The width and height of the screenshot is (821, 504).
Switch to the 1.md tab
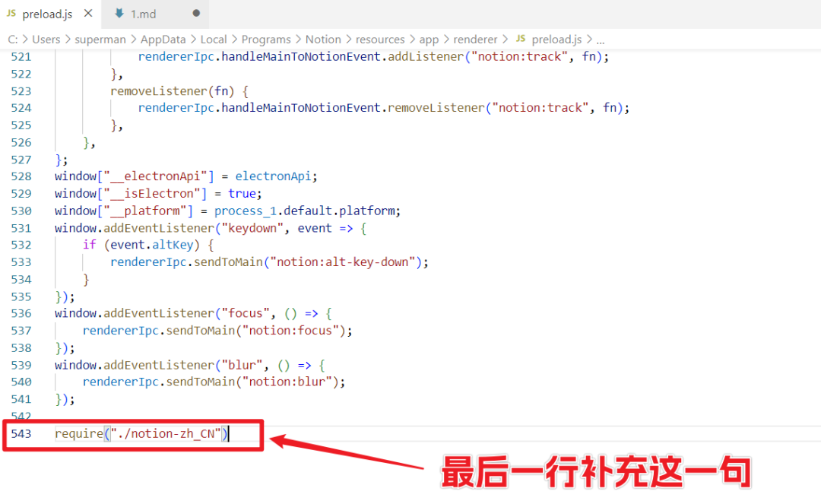tap(144, 13)
